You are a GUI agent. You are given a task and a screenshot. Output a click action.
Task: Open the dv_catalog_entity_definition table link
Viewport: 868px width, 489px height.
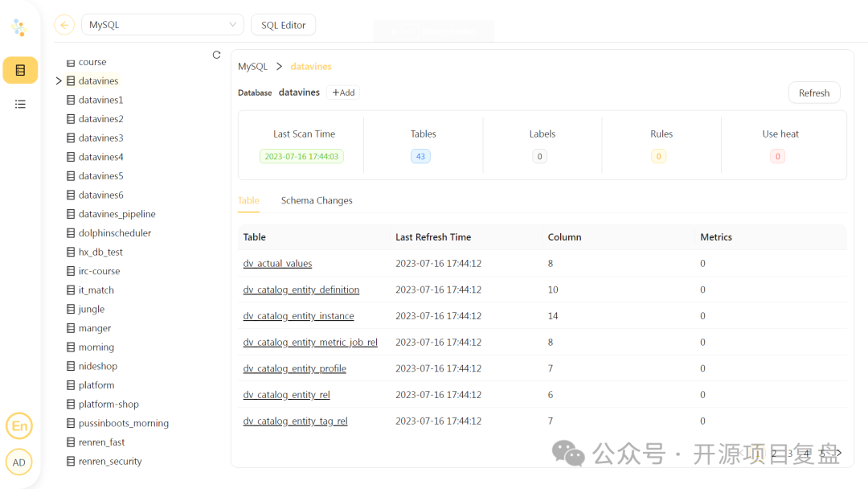pyautogui.click(x=301, y=290)
